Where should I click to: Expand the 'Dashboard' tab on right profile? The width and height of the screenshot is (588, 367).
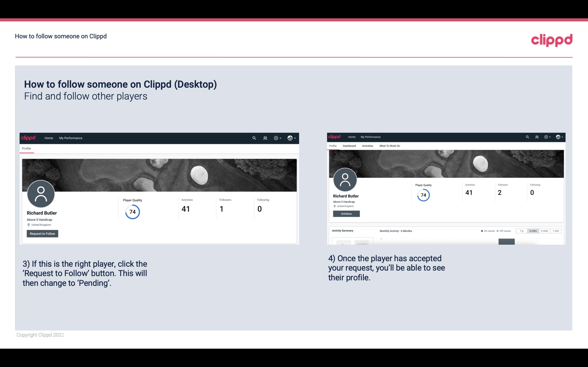tap(349, 146)
